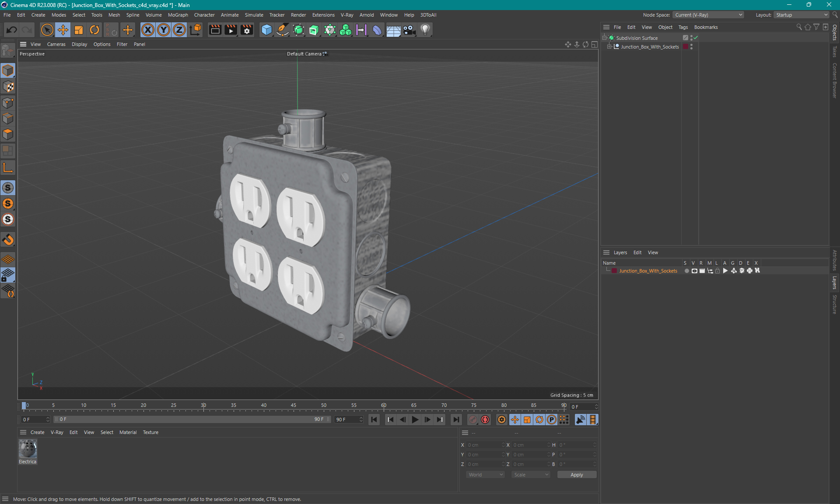Open the Extensions menu

click(x=323, y=15)
